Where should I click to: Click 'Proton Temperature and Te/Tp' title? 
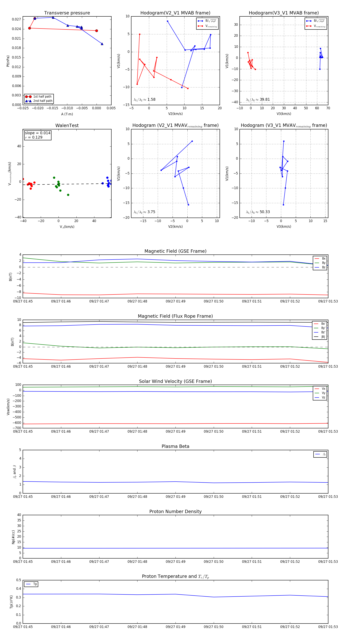click(x=175, y=576)
